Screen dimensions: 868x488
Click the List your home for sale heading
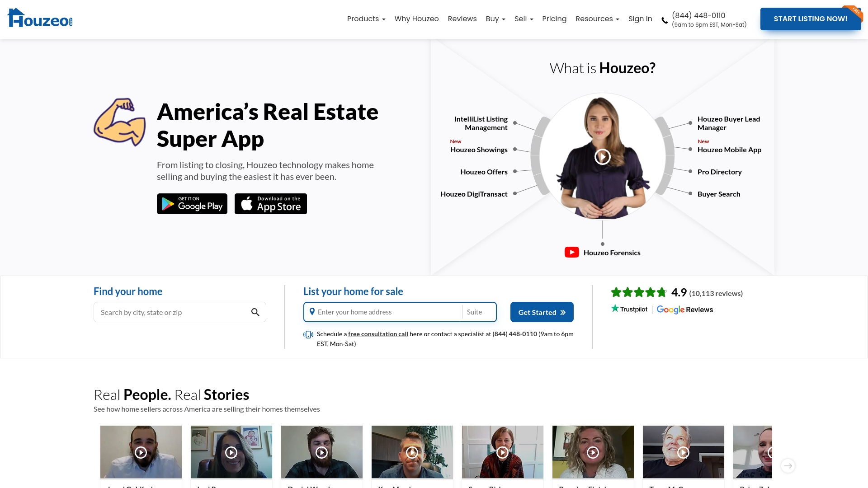[353, 292]
